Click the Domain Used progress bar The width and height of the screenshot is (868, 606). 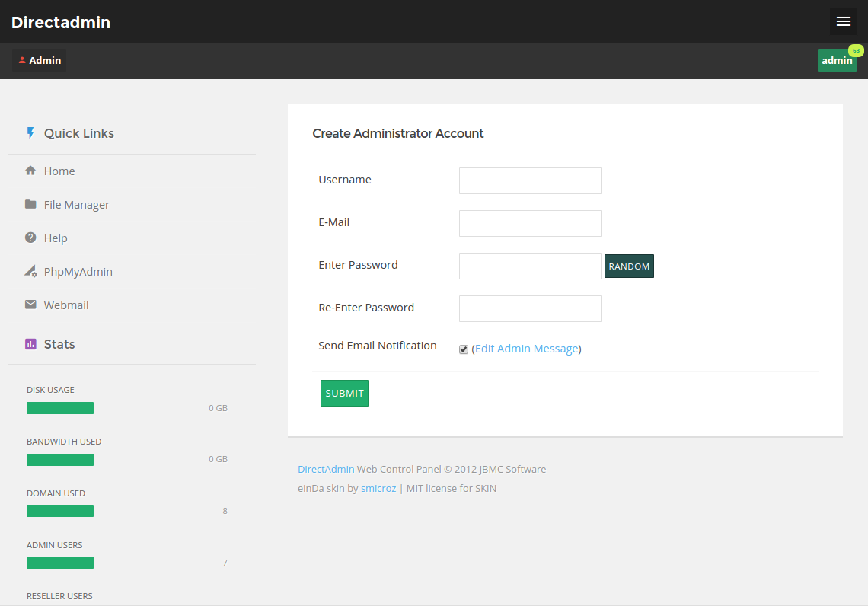point(60,511)
